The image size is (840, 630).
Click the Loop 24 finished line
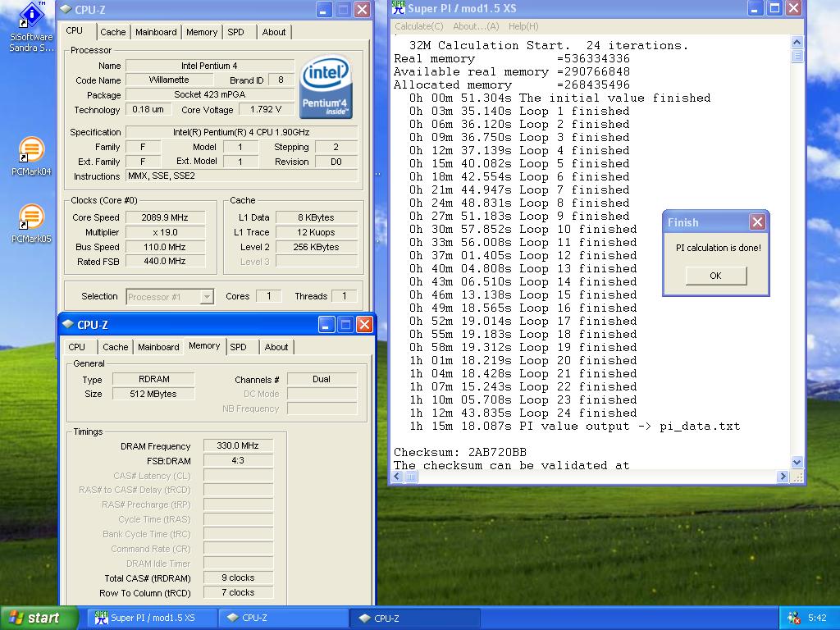523,413
